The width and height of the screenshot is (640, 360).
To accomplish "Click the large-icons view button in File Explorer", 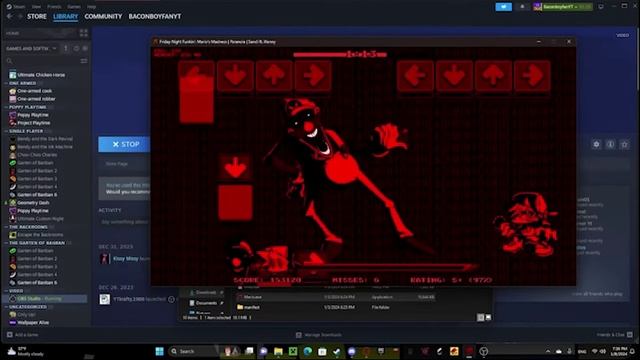I will tap(488, 317).
